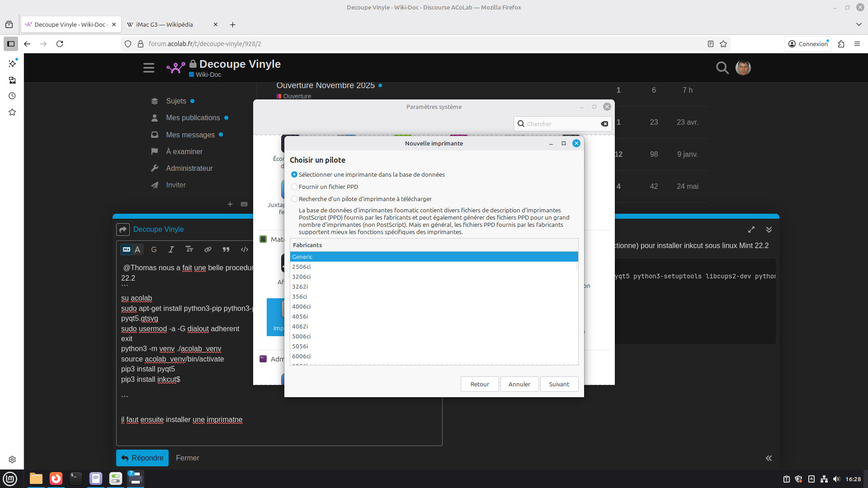Click the blockquote icon in composer toolbar
The image size is (868, 488).
coord(226,249)
